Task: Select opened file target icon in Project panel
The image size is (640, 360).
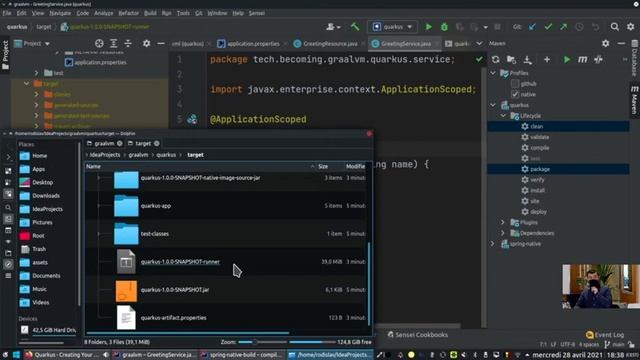Action: tap(99, 43)
